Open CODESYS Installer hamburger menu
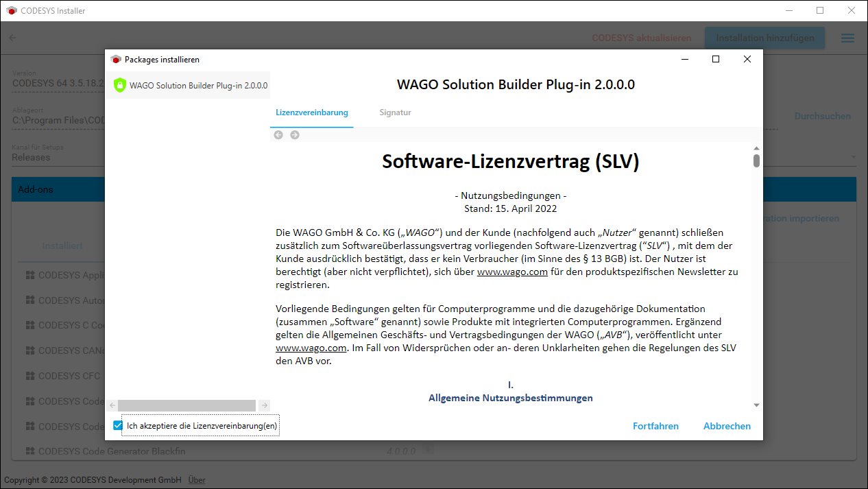The image size is (868, 489). [x=848, y=38]
